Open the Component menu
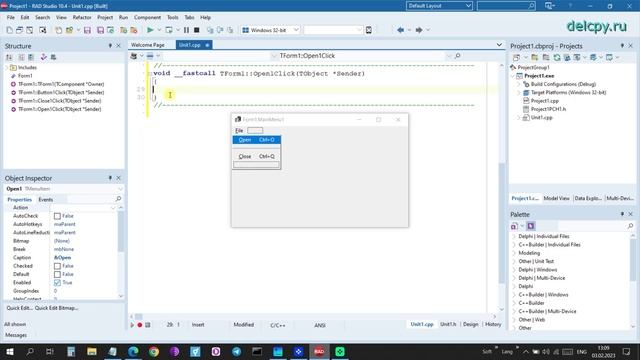This screenshot has height=360, width=640. pyautogui.click(x=147, y=18)
